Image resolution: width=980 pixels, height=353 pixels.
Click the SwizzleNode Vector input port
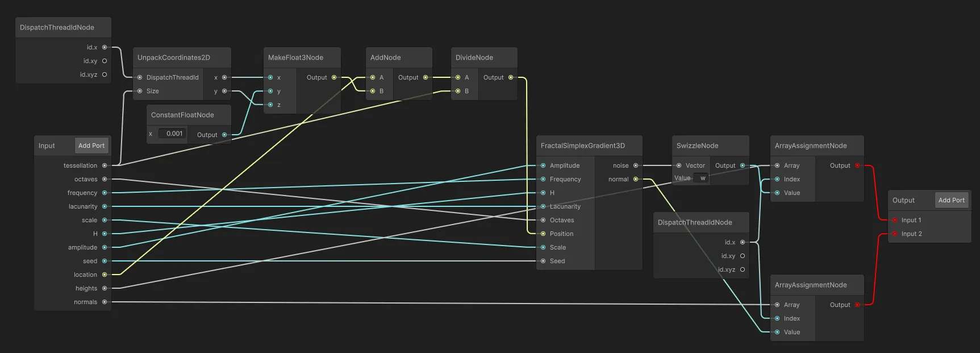tap(679, 165)
